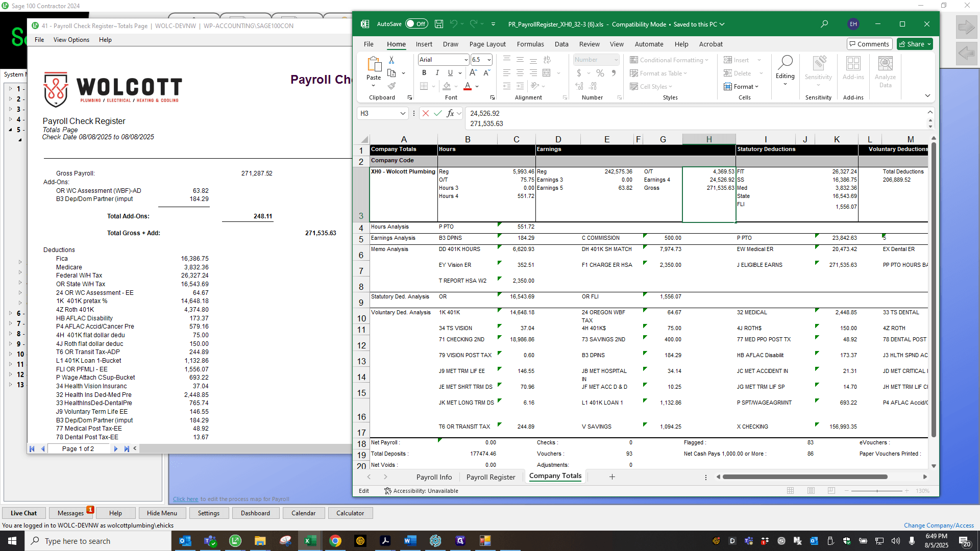The width and height of the screenshot is (980, 551).
Task: Click the Cut scissors icon
Action: pyautogui.click(x=391, y=60)
